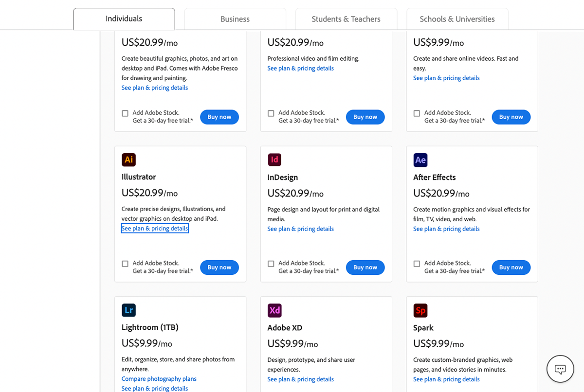Screen dimensions: 584x392
Task: Click the Lightroom app icon
Action: click(x=128, y=310)
